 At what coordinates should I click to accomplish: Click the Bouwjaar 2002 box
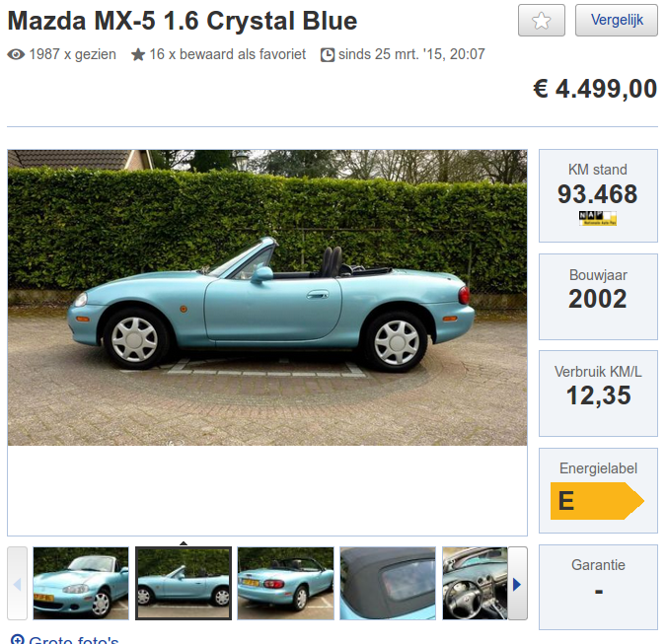[598, 297]
